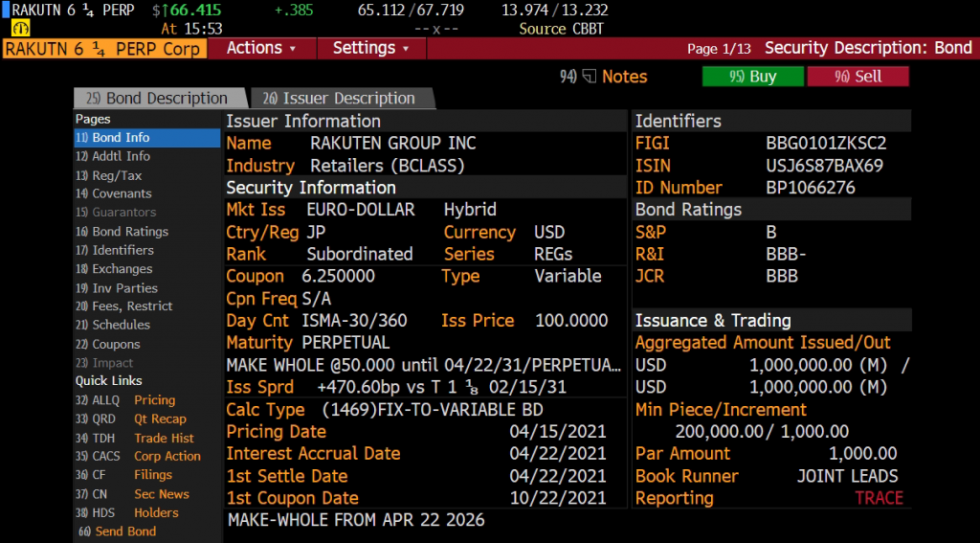Click the JCR rating BBB
This screenshot has width=980, height=543.
[782, 277]
